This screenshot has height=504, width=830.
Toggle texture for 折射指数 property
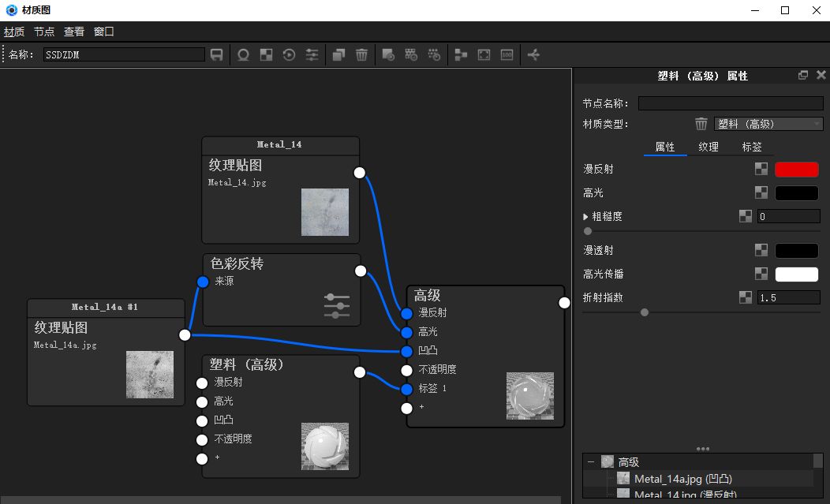[x=746, y=297]
